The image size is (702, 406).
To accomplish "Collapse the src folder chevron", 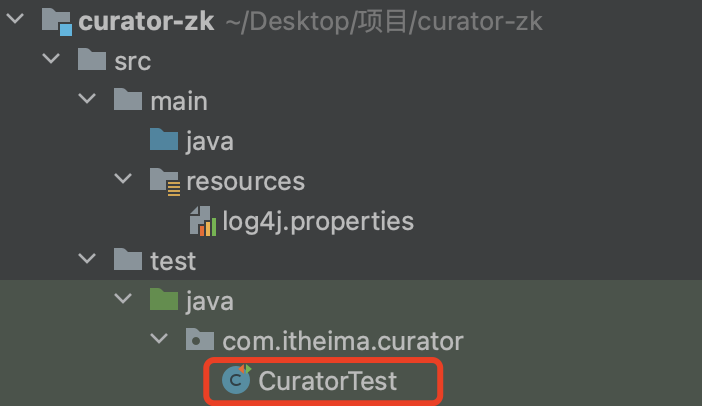I will [50, 61].
